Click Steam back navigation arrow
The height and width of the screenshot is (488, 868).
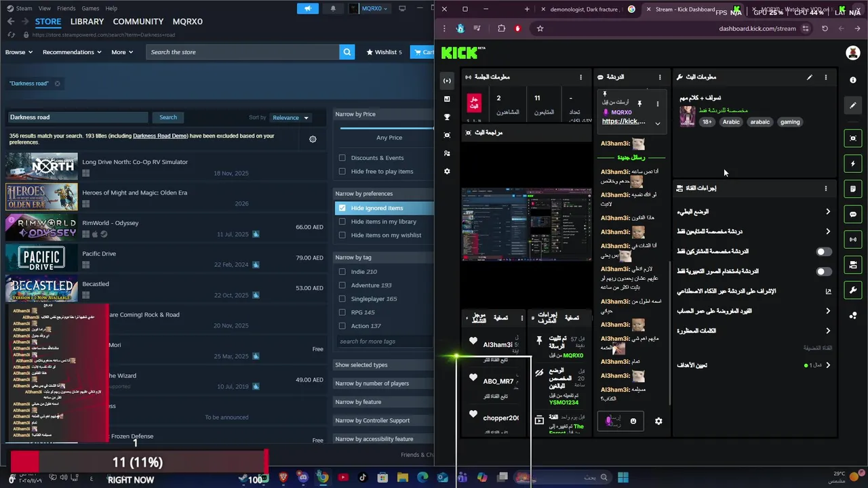10,22
